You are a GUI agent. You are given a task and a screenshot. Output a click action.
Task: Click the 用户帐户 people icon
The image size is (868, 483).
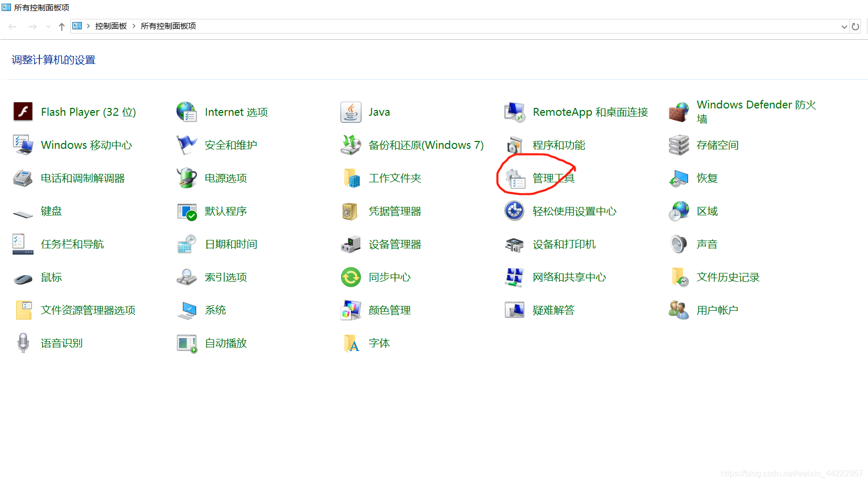pos(679,310)
